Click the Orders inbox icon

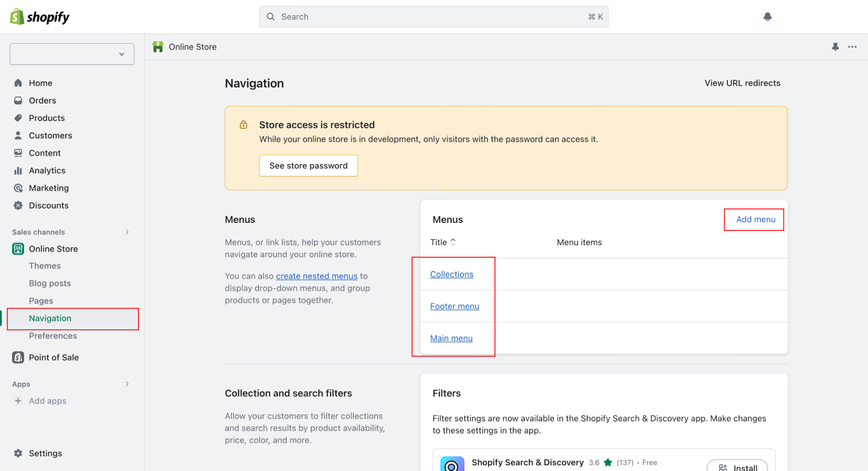coord(18,101)
